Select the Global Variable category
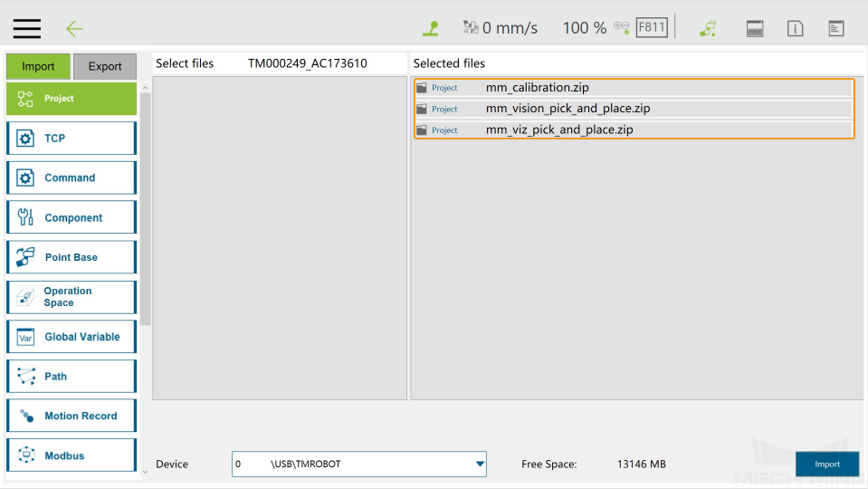Viewport: 868px width, 489px height. point(72,337)
